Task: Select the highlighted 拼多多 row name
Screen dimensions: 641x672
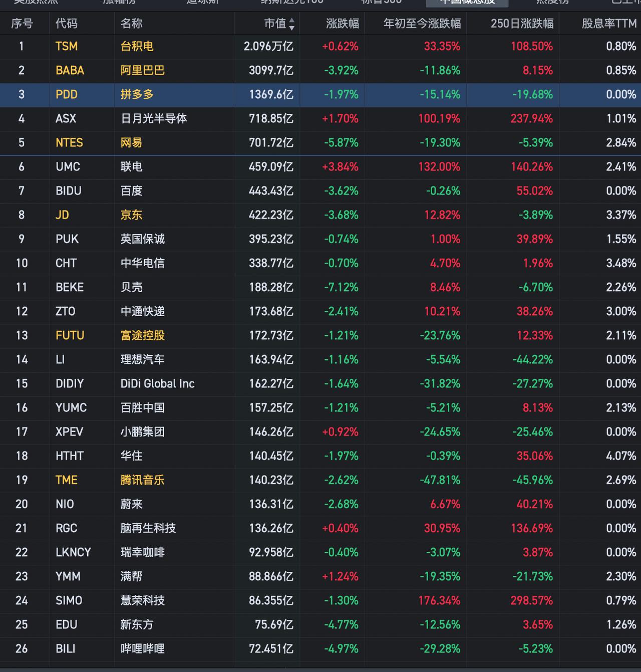Action: (137, 94)
